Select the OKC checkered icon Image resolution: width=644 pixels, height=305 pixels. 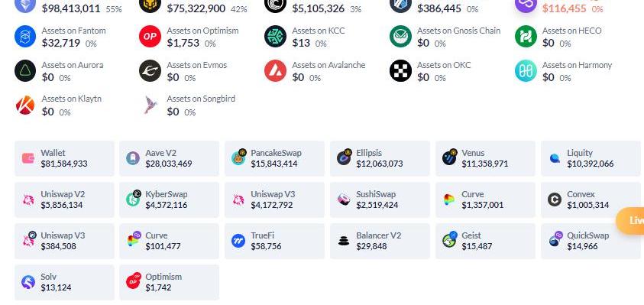click(x=400, y=70)
